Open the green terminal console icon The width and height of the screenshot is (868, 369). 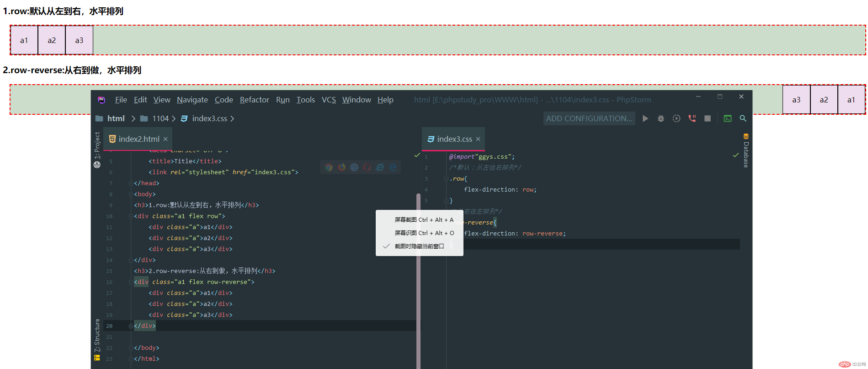(x=728, y=118)
